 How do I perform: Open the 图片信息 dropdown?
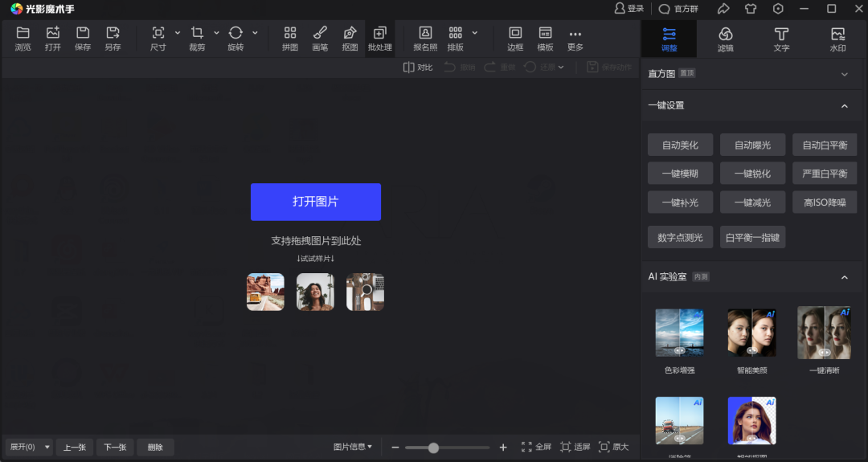[353, 447]
